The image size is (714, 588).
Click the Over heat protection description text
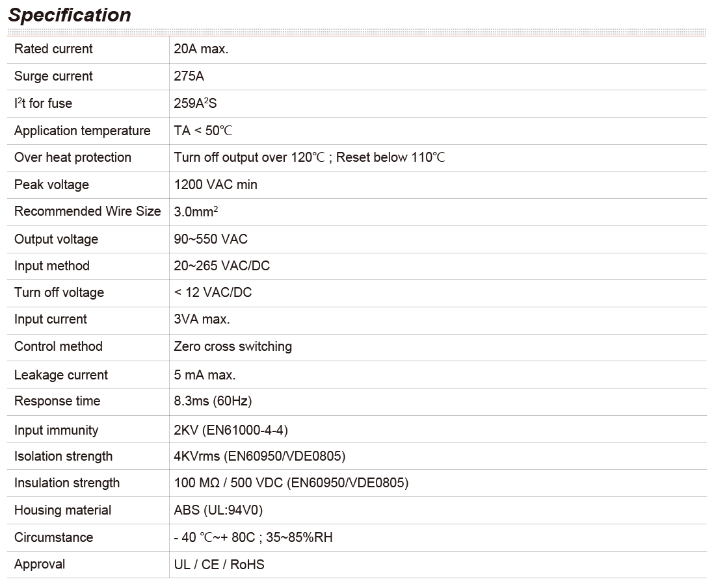point(310,157)
